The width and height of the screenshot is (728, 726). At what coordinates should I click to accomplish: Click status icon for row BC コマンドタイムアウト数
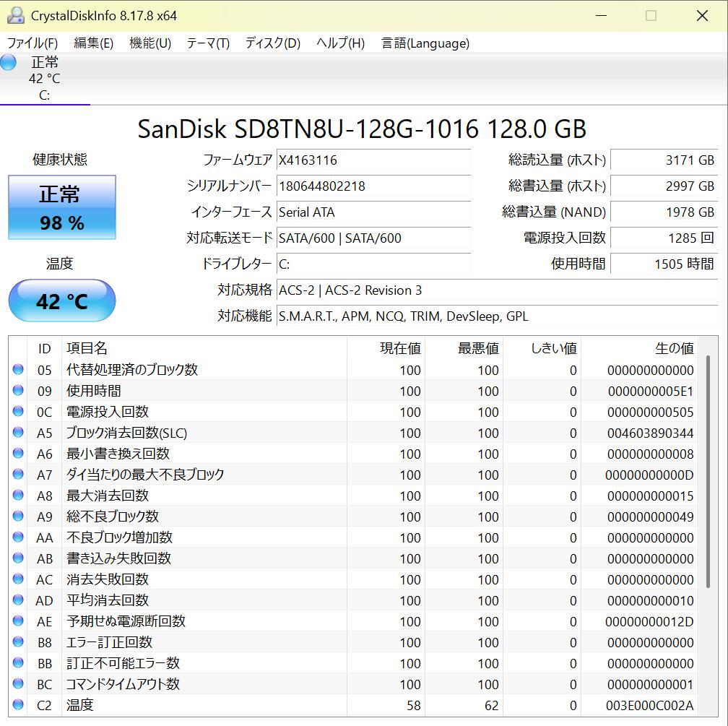[18, 683]
